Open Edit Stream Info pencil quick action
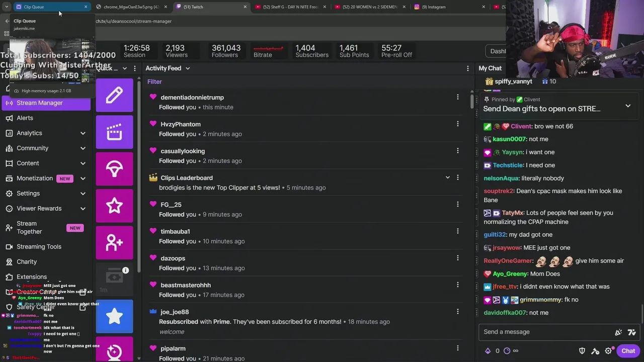This screenshot has width=644, height=362. coord(114,95)
